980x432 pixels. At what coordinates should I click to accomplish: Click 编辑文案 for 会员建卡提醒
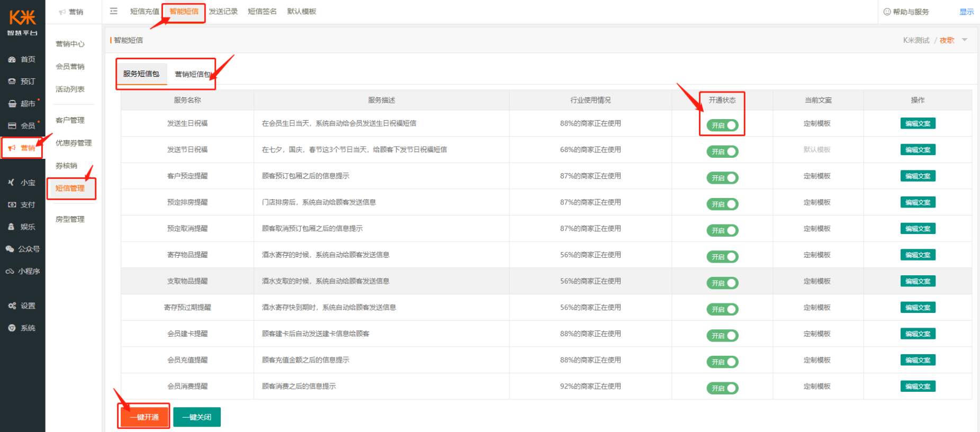pyautogui.click(x=918, y=334)
